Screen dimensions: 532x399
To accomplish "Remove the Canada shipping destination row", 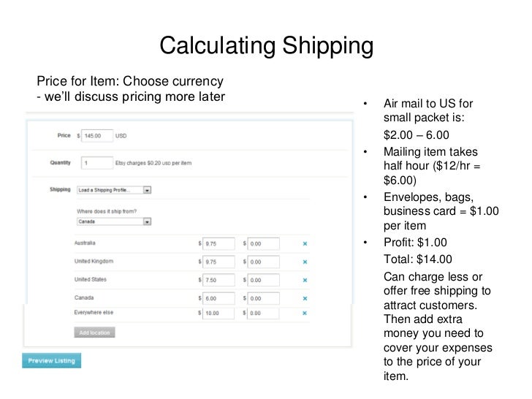I will tap(305, 298).
